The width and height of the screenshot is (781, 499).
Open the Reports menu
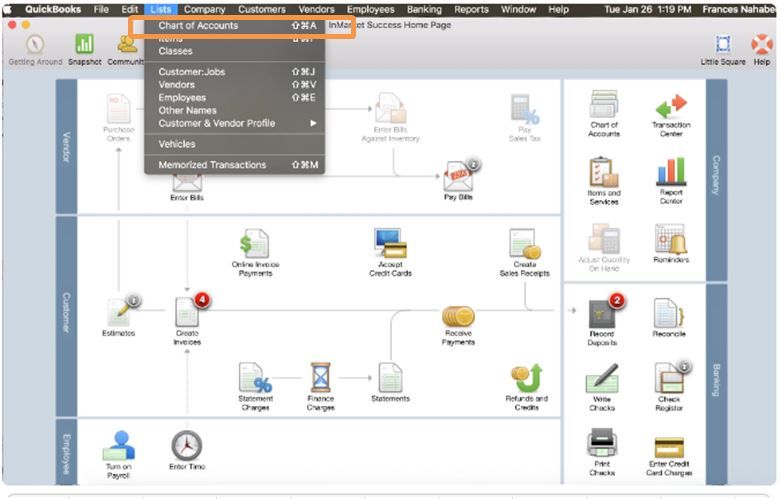[x=471, y=9]
